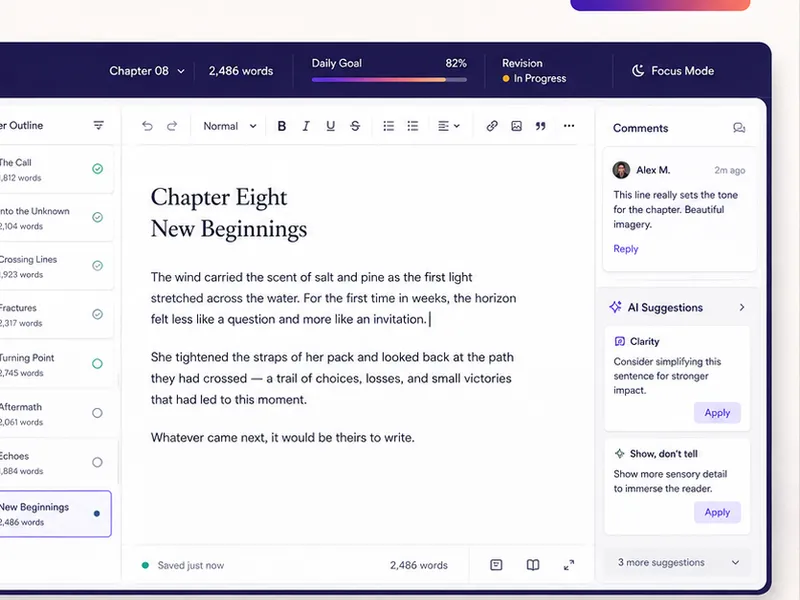Insert a hyperlink
This screenshot has height=600, width=800.
pyautogui.click(x=492, y=126)
